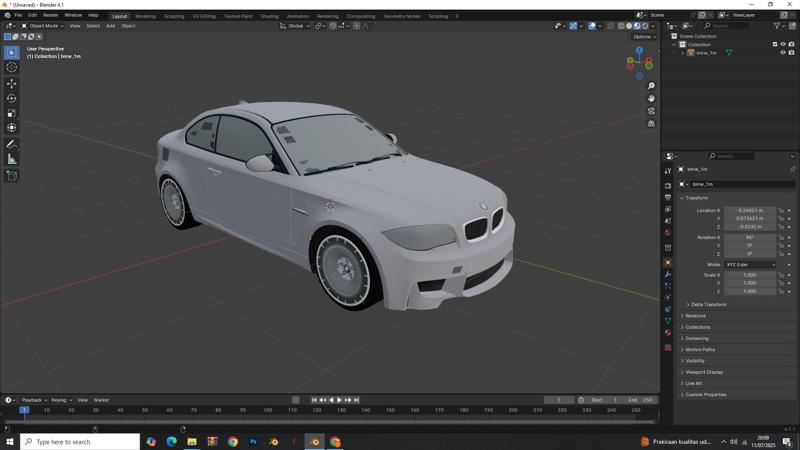Viewport: 800px width, 450px height.
Task: Open the Tool properties tab
Action: pos(668,171)
